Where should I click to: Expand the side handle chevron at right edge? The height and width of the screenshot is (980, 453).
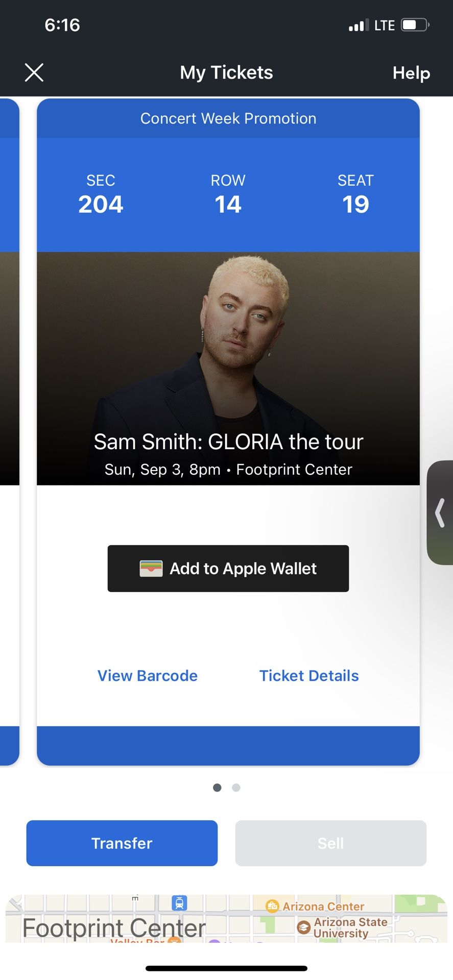pyautogui.click(x=439, y=512)
